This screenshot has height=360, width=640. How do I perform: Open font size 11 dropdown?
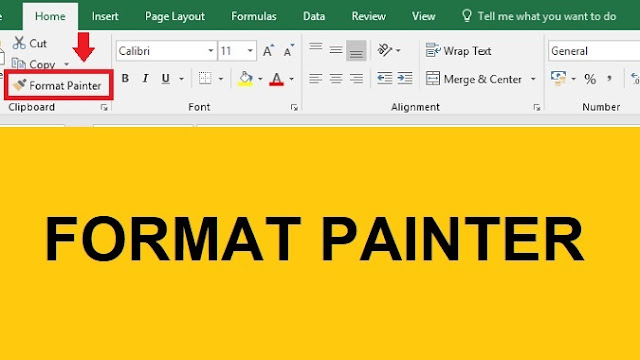(250, 51)
